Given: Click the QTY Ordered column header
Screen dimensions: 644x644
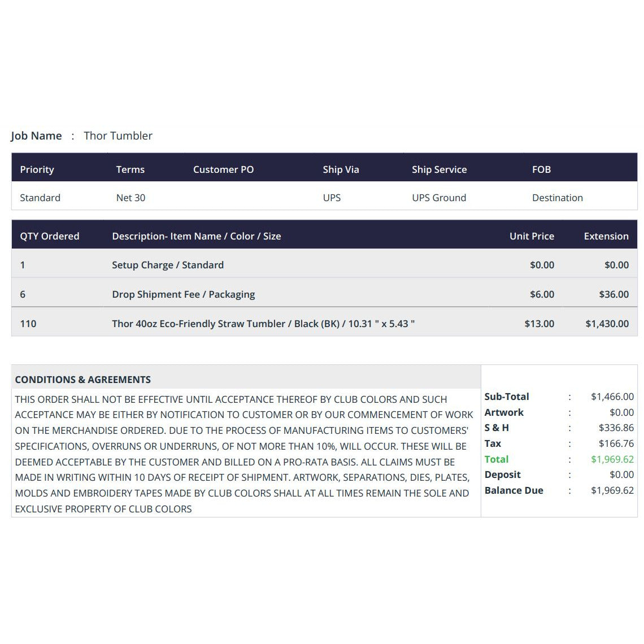Looking at the screenshot, I should click(50, 236).
